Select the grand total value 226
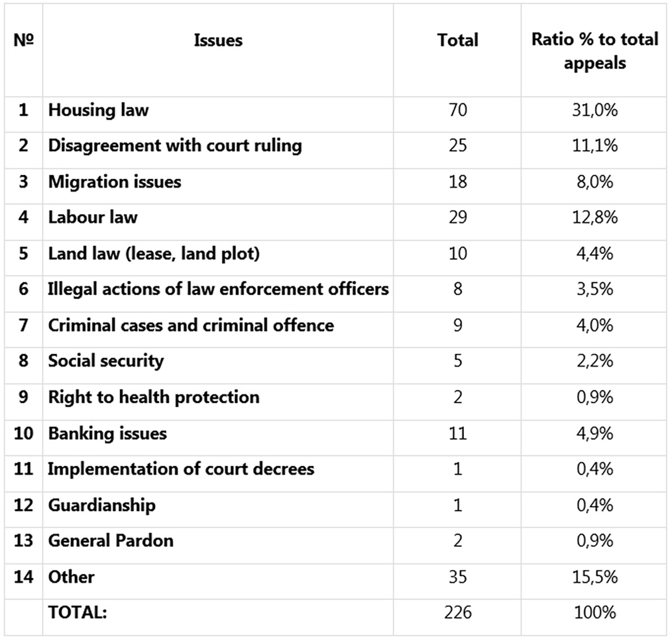This screenshot has width=672, height=641. [458, 612]
